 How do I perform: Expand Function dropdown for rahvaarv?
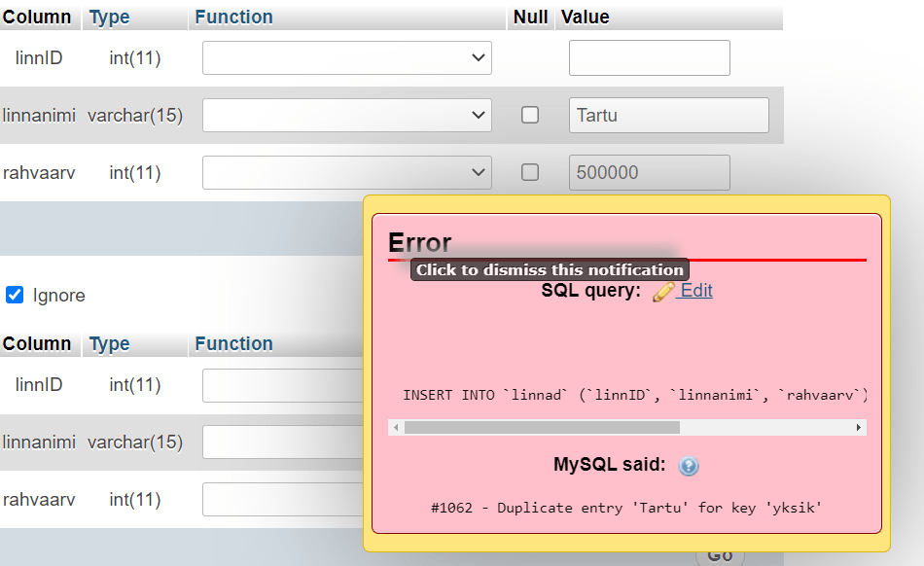pos(346,172)
